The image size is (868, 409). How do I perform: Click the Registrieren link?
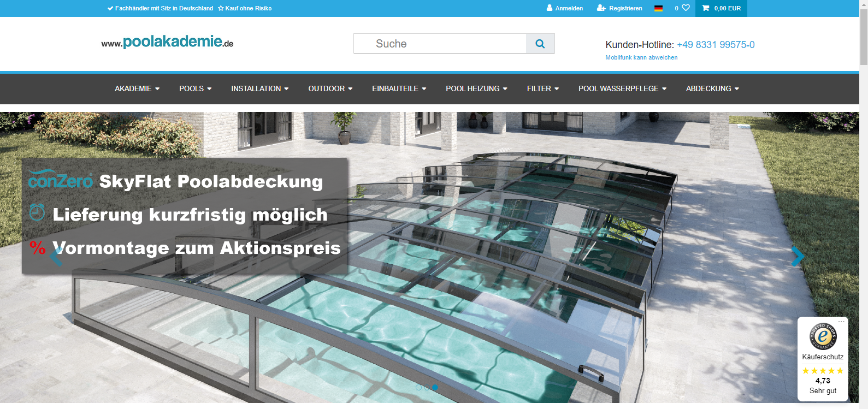[x=620, y=8]
